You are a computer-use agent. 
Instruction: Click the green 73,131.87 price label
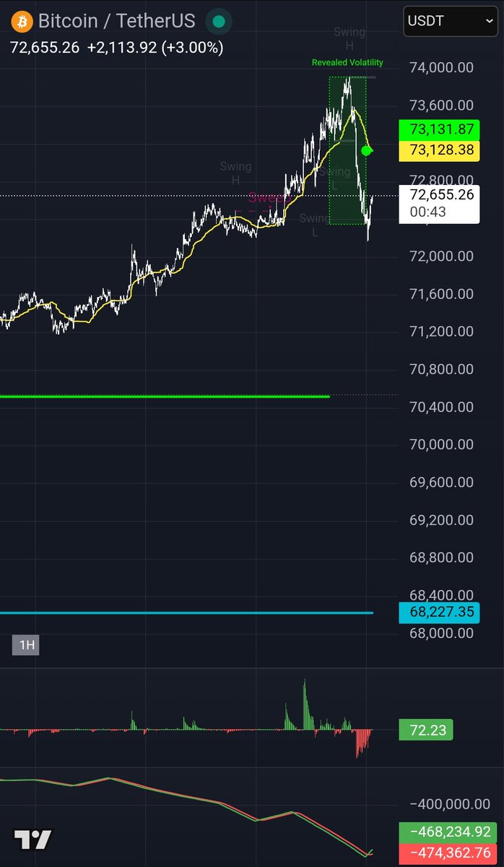click(x=440, y=131)
